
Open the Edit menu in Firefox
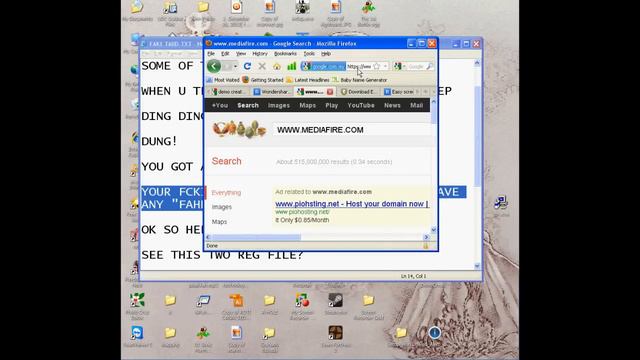tap(225, 54)
